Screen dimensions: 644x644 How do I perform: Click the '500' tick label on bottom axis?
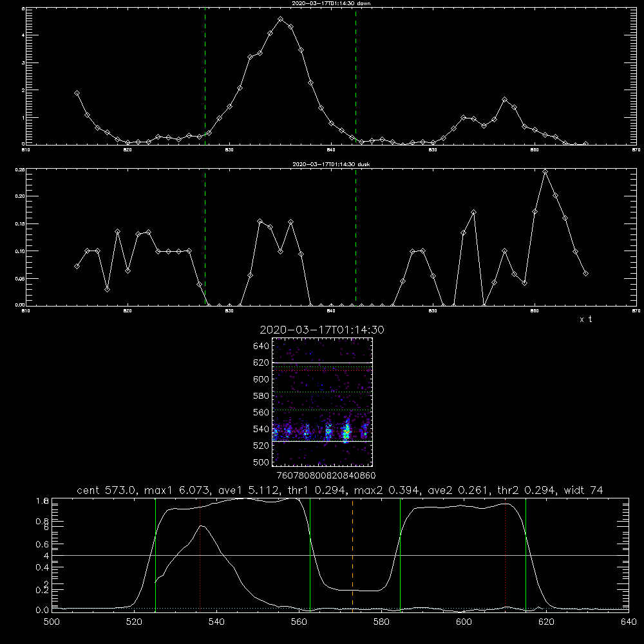[52, 622]
